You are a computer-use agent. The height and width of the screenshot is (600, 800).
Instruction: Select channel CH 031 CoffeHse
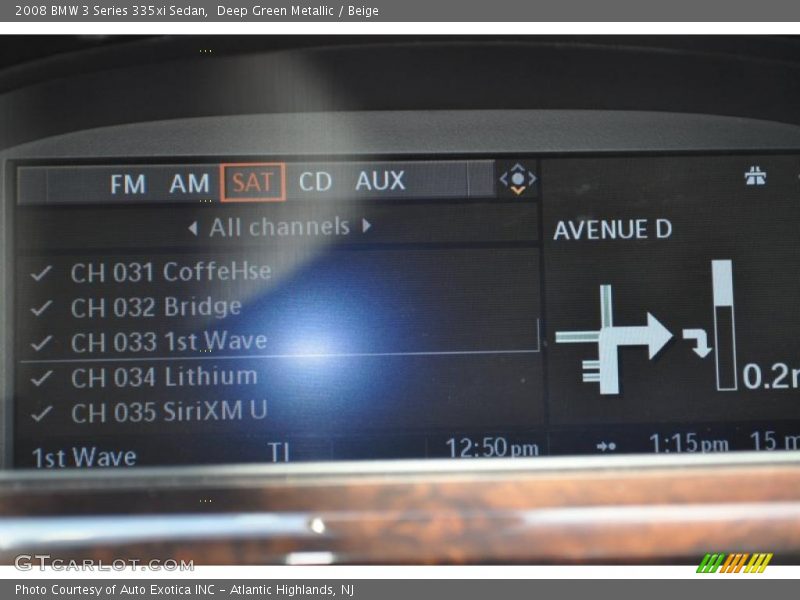point(171,271)
